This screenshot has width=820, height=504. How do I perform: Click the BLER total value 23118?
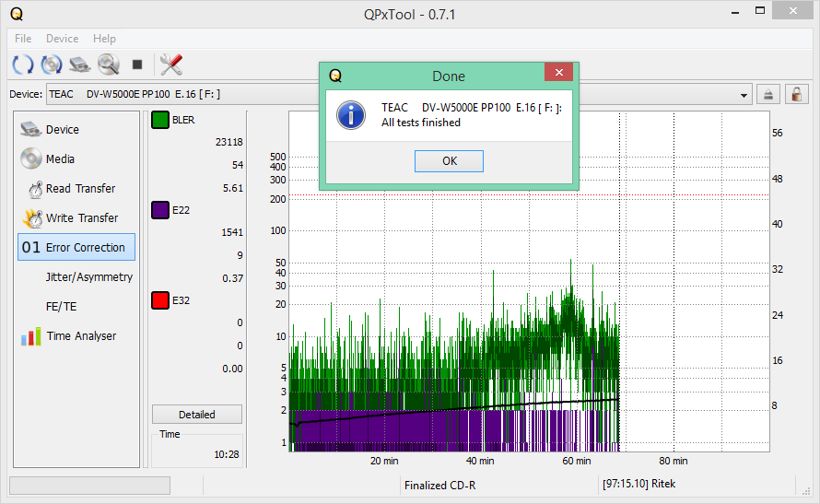(229, 142)
